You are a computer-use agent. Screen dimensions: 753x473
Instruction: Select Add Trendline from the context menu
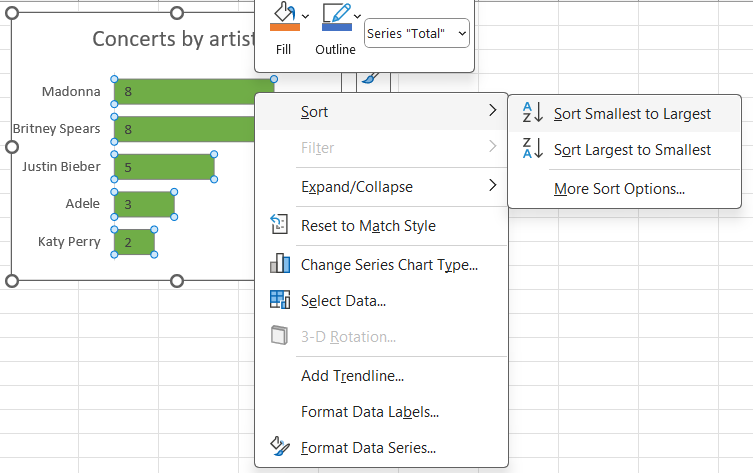tap(352, 376)
